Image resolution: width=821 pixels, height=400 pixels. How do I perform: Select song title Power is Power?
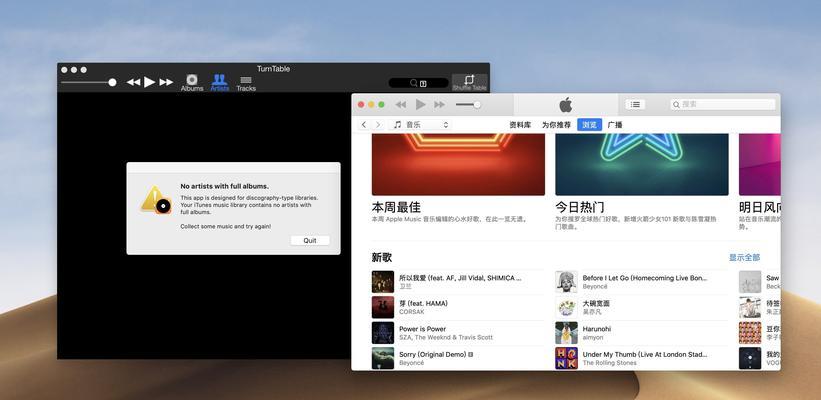pyautogui.click(x=423, y=329)
